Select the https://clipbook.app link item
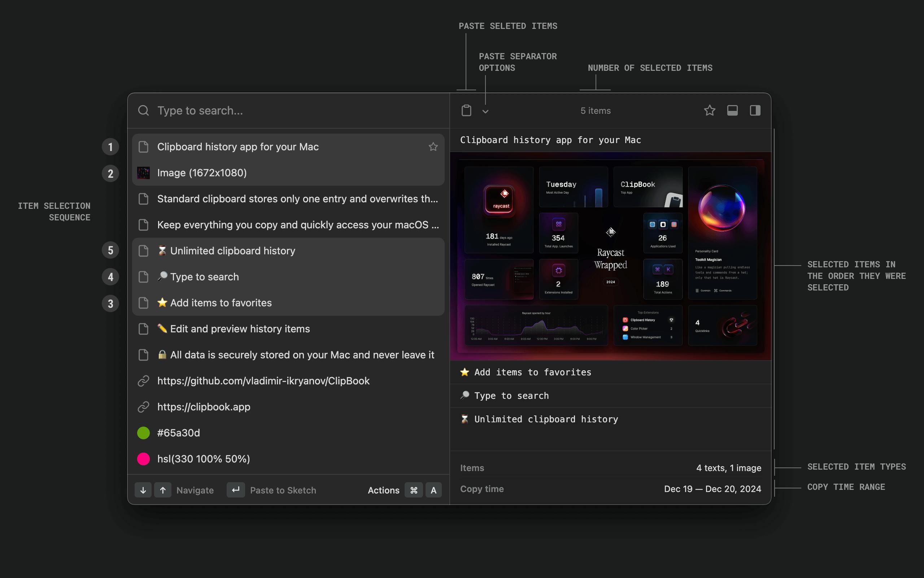The width and height of the screenshot is (924, 578). (x=288, y=407)
